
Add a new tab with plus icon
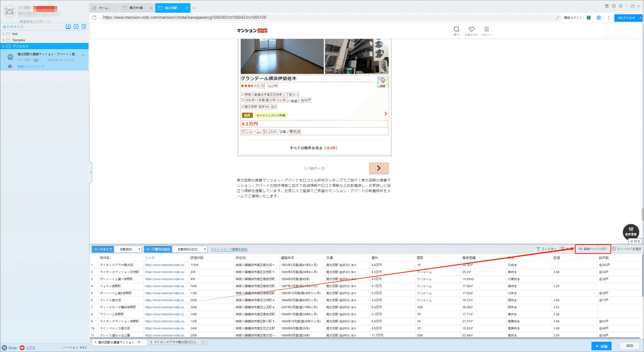coord(194,8)
